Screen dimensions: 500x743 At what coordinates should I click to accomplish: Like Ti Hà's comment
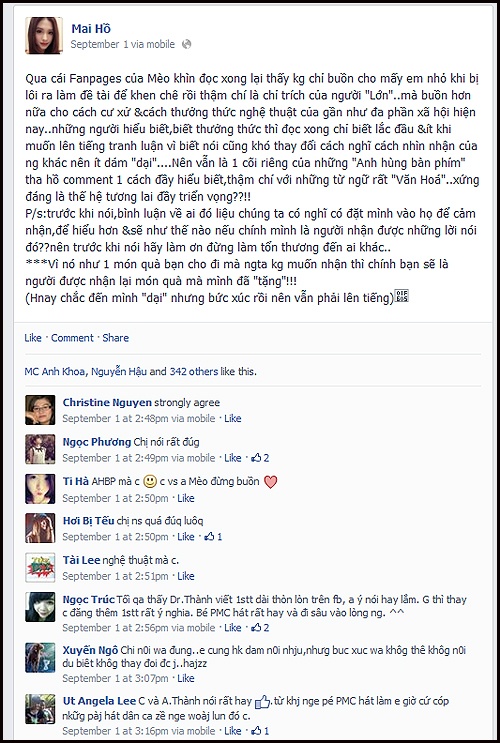point(186,498)
